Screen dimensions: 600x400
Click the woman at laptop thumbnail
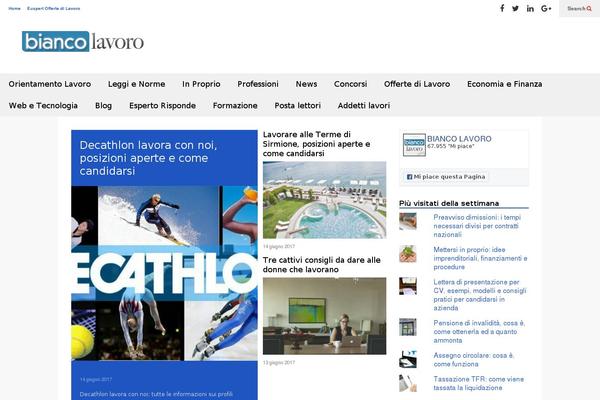[x=324, y=316]
